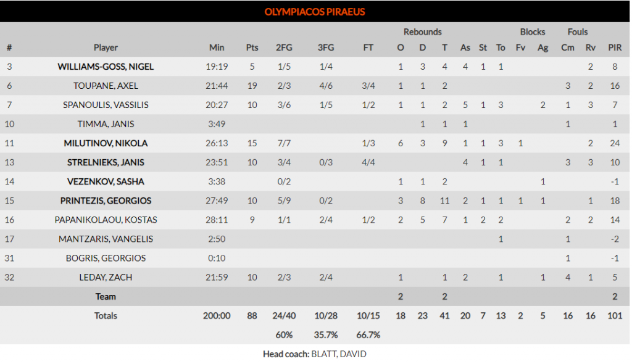
Task: Open Papanikolaou, Kostas player page
Action: pyautogui.click(x=106, y=220)
